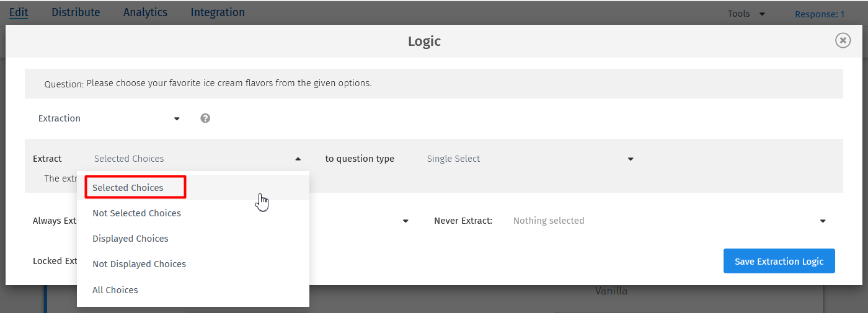Image resolution: width=868 pixels, height=313 pixels.
Task: Open the Analytics tab
Action: [145, 12]
